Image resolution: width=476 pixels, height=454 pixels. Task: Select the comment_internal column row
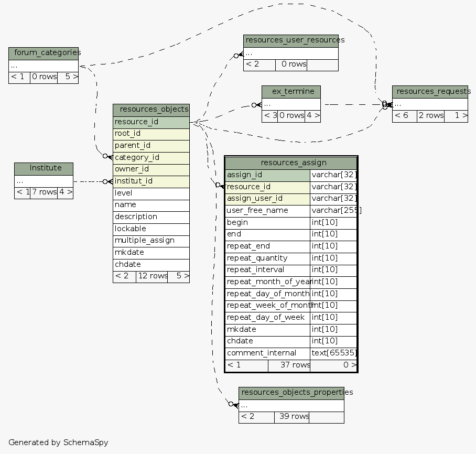point(267,353)
